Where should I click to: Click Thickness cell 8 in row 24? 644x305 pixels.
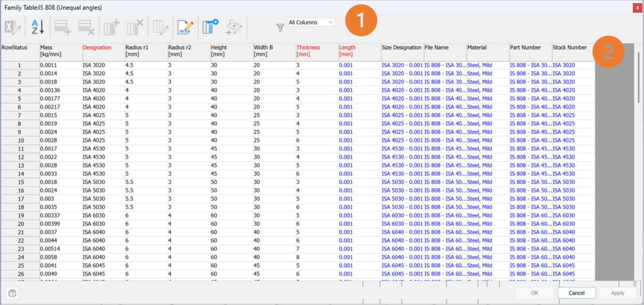[x=317, y=257]
